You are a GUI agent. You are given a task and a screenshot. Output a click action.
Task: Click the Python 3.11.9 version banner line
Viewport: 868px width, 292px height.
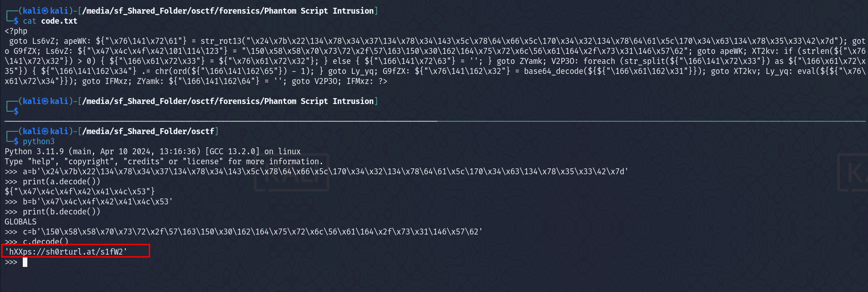pyautogui.click(x=153, y=151)
